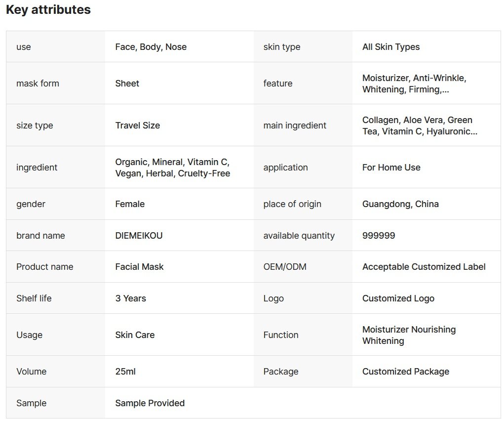Image resolution: width=504 pixels, height=421 pixels.
Task: Click the Sample Provided value
Action: 150,403
